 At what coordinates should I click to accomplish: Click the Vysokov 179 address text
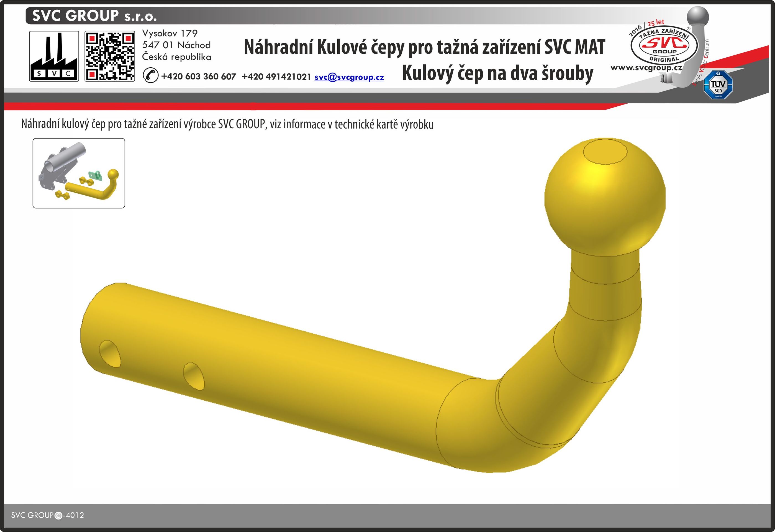tap(170, 33)
